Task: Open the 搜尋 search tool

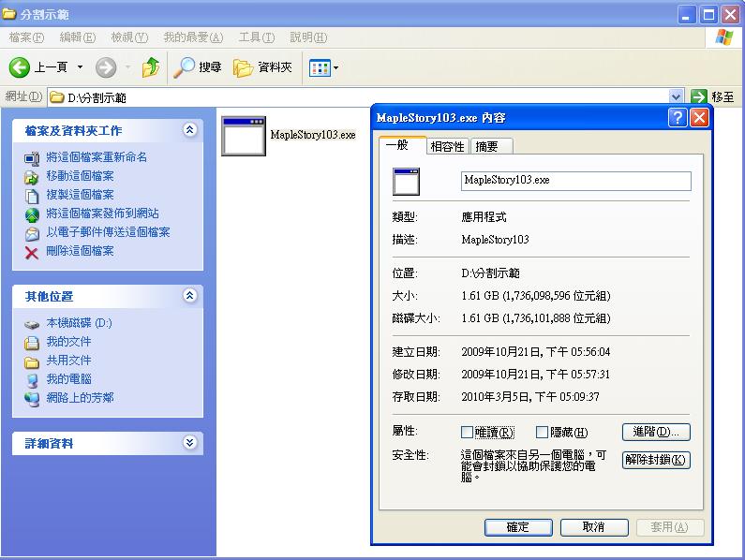Action: [197, 67]
